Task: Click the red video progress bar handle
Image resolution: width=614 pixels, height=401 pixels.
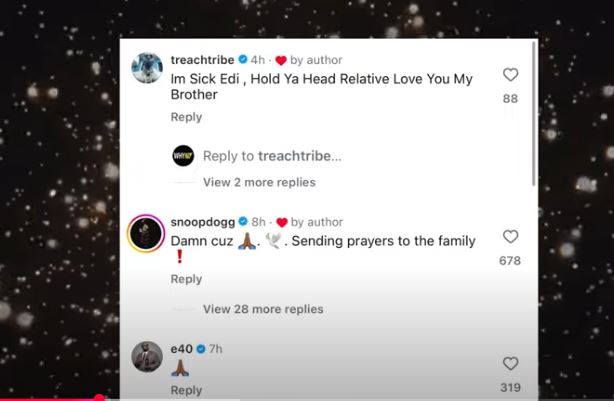Action: (99, 398)
